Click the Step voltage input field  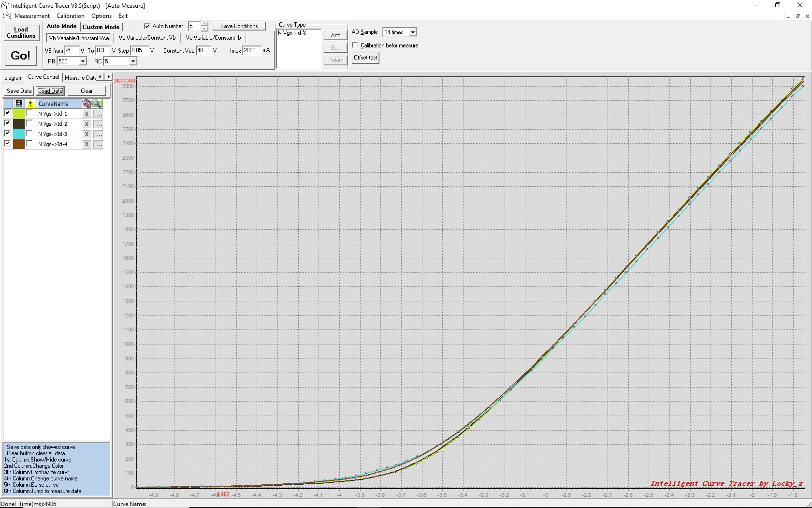[139, 50]
